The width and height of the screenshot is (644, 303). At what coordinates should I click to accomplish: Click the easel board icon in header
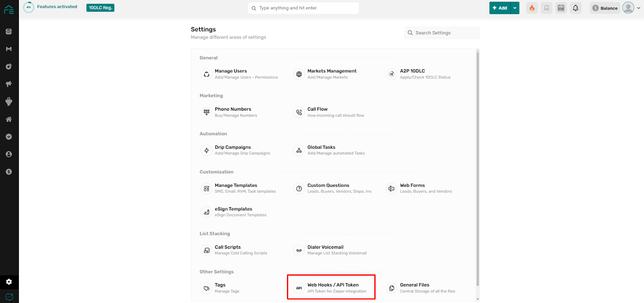pyautogui.click(x=547, y=8)
